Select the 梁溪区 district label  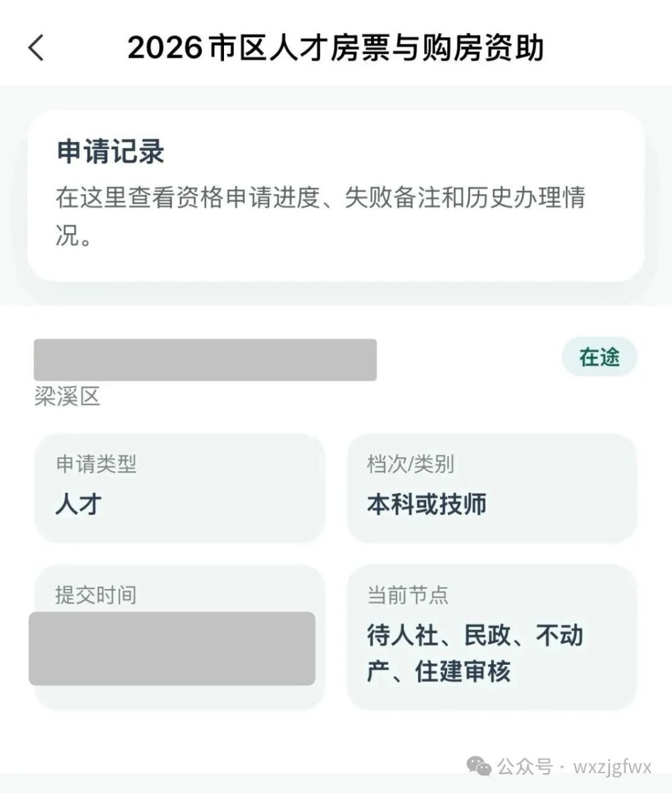click(x=67, y=397)
